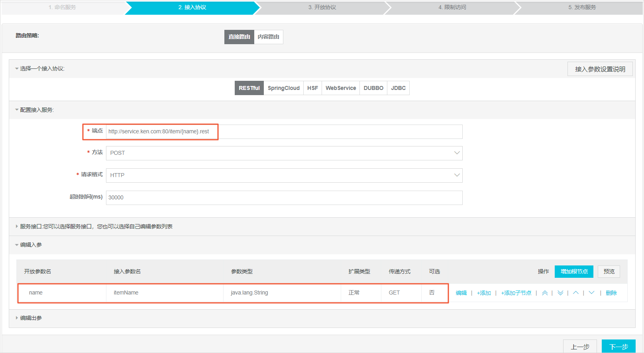644x353 pixels.
Task: Select the java.lang.String cell
Action: (282, 293)
